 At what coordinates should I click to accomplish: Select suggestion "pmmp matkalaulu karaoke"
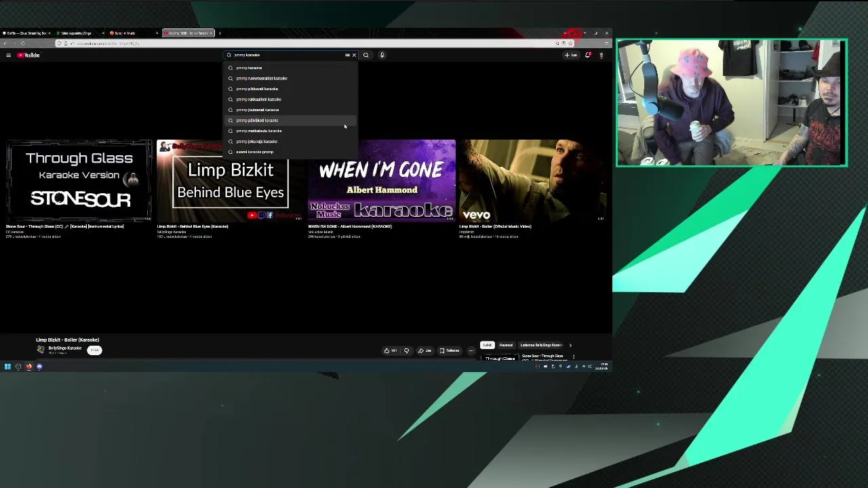click(290, 131)
